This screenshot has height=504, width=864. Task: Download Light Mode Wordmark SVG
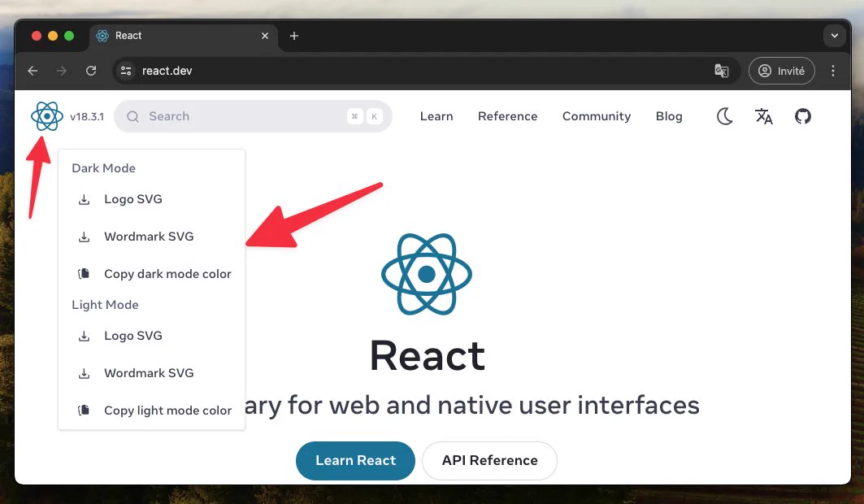(x=151, y=373)
